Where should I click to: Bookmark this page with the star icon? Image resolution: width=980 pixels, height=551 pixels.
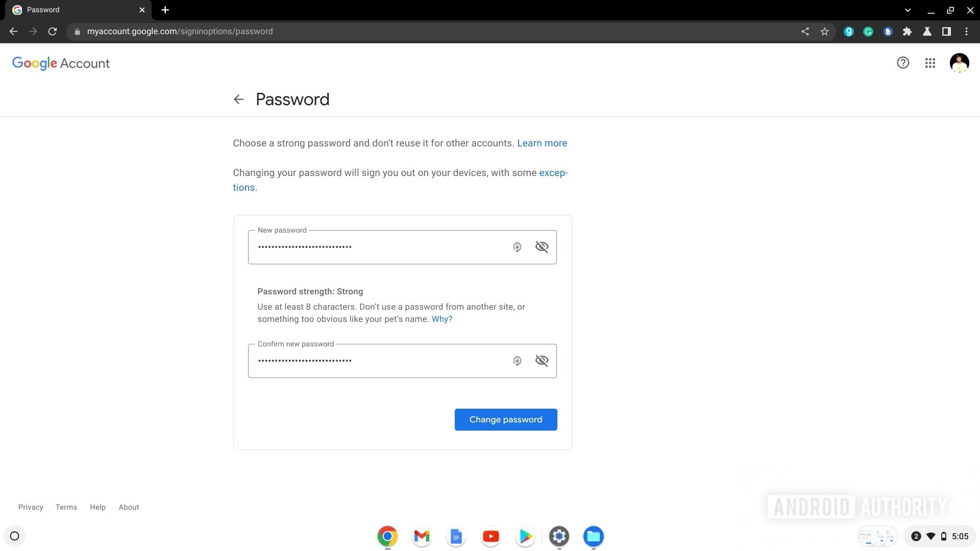coord(824,32)
